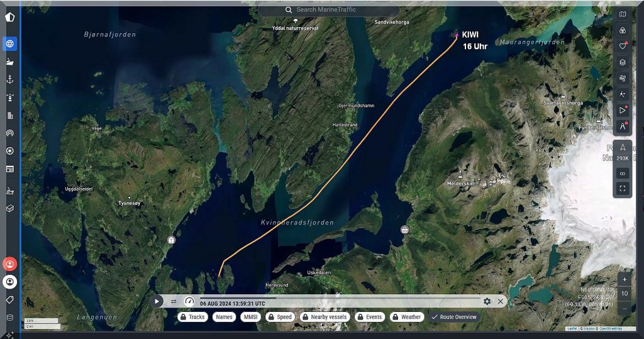Toggle the MMSI label display
Screen dimensions: 644x339
251,317
